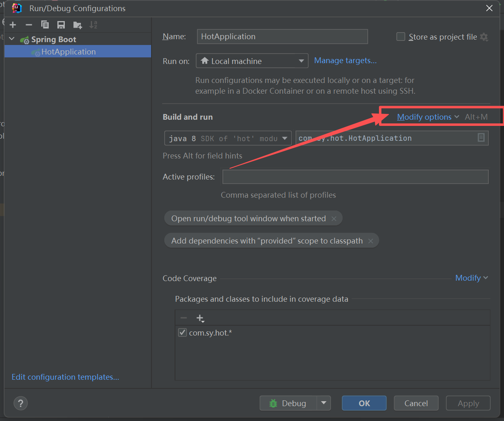Image resolution: width=504 pixels, height=421 pixels.
Task: Open the help question mark button
Action: pos(21,403)
